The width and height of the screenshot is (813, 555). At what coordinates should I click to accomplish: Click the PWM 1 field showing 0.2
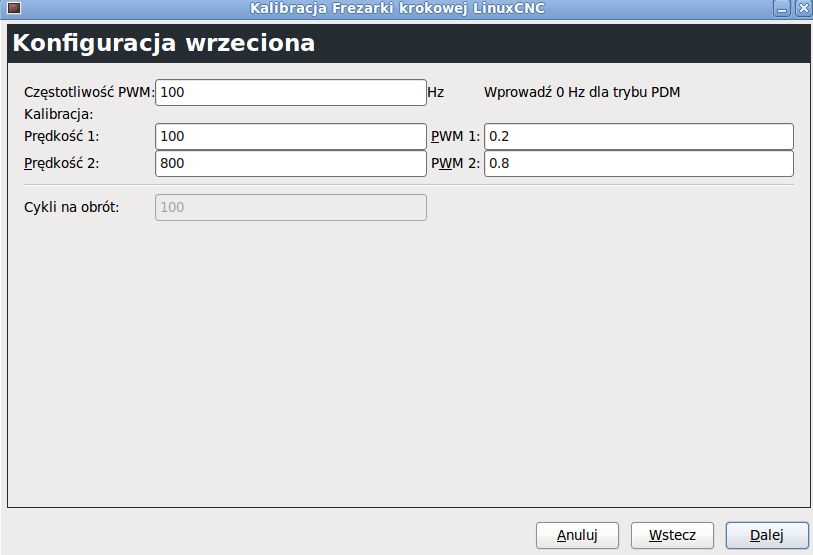639,136
